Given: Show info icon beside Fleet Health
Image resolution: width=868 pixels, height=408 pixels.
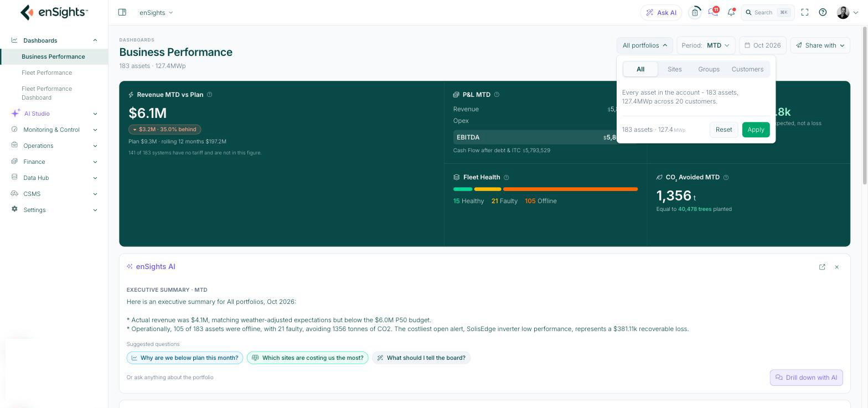Looking at the screenshot, I should (x=506, y=177).
